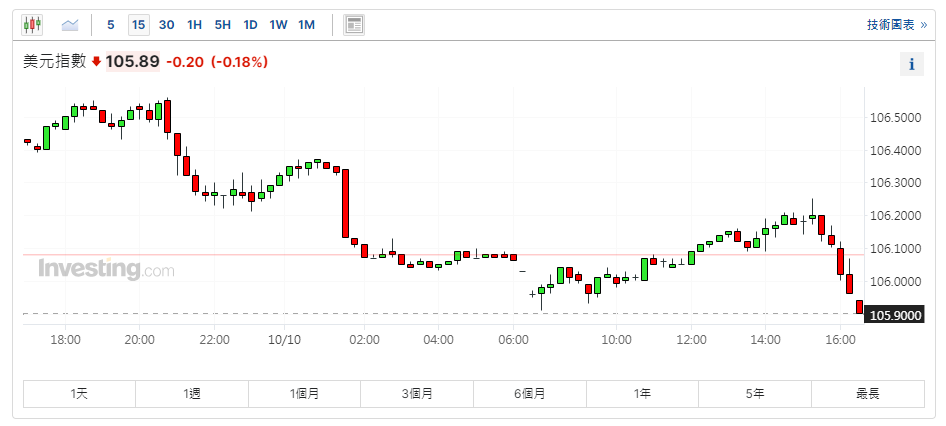Select the 1天 range tab
Viewport: 946px width, 426px height.
click(x=80, y=394)
